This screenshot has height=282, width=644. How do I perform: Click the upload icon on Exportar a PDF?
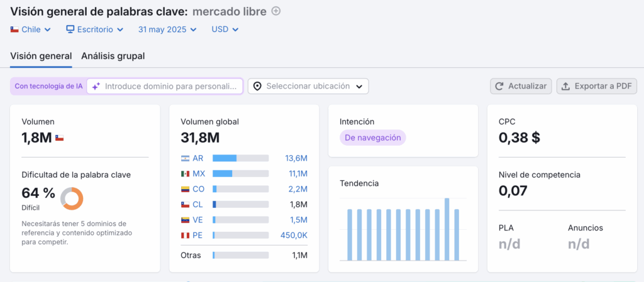click(565, 87)
